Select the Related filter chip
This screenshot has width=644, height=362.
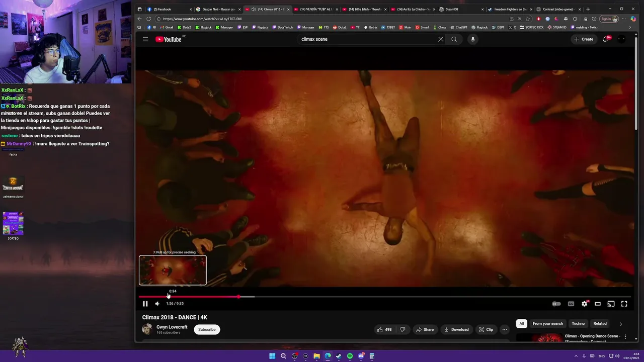pyautogui.click(x=600, y=324)
